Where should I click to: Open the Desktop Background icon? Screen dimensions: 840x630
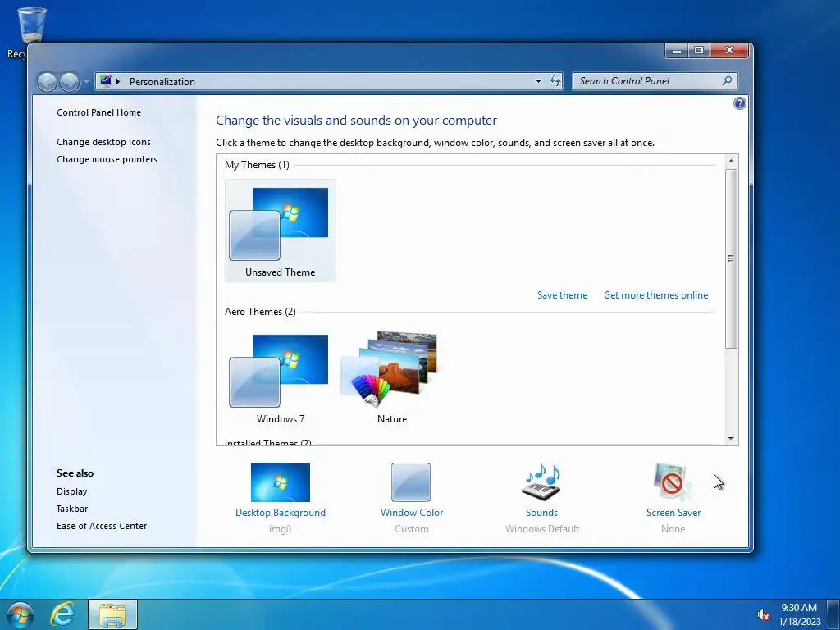[281, 482]
